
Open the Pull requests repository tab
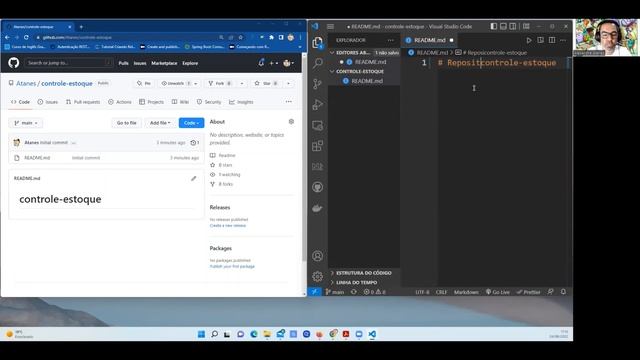83,102
